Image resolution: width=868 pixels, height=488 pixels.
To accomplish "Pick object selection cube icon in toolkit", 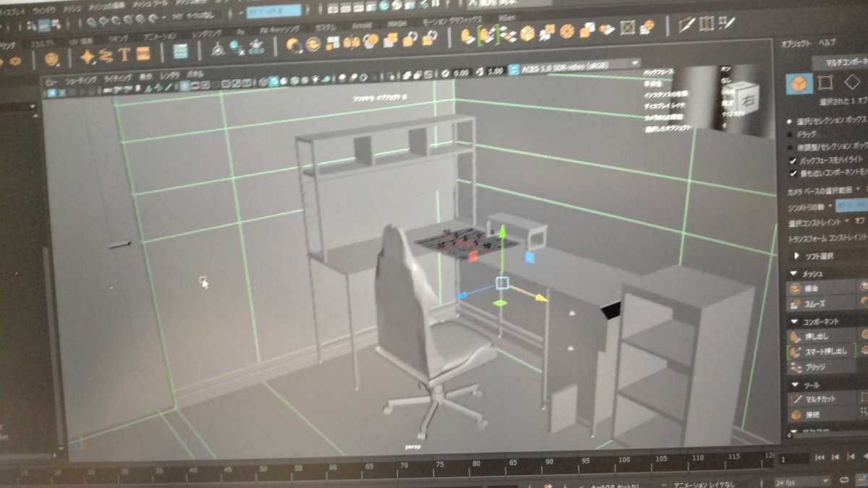I will pos(799,84).
